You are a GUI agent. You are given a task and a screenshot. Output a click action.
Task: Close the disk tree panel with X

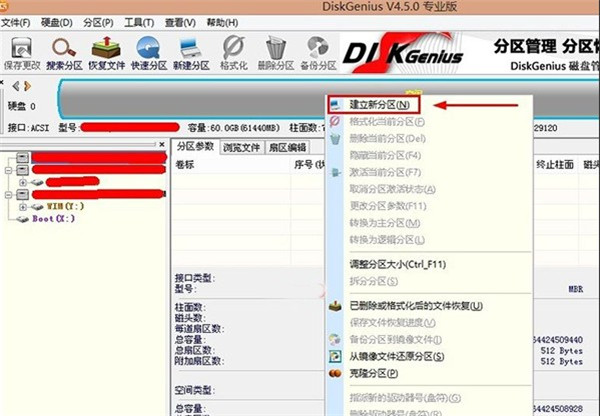click(x=162, y=144)
